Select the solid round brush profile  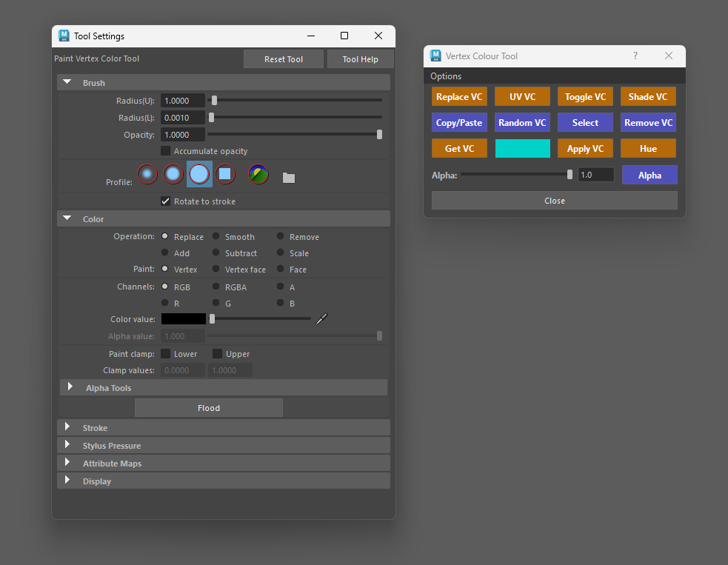pos(199,174)
